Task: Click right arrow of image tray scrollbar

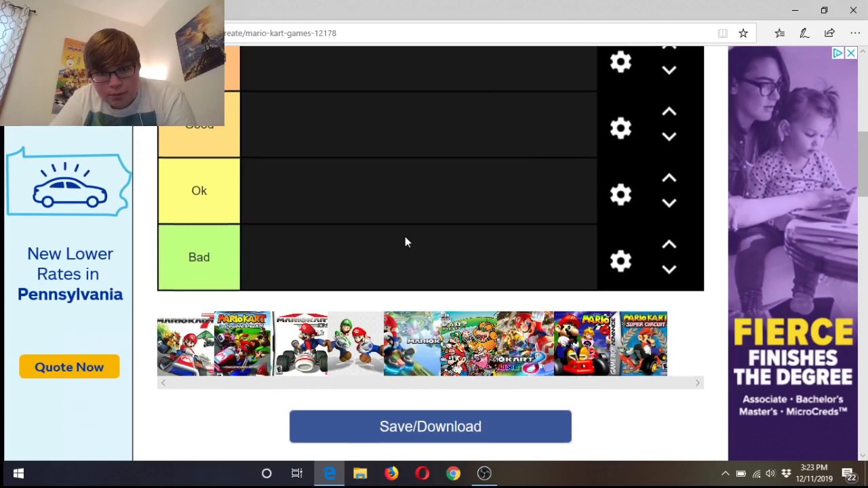Action: 697,383
